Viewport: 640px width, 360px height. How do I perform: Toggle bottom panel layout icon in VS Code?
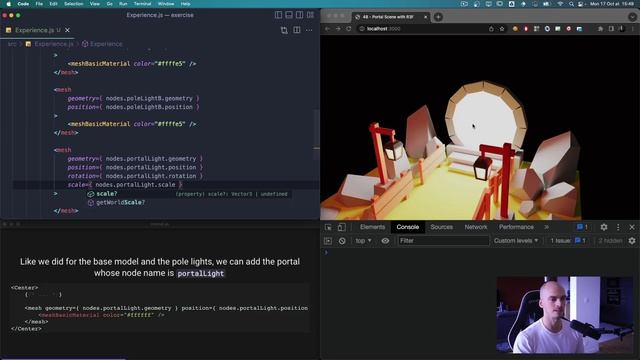point(289,15)
